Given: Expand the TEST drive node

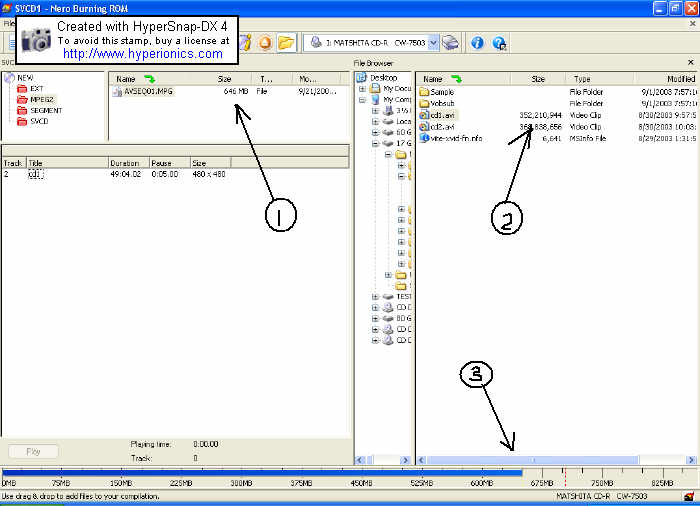Looking at the screenshot, I should (375, 297).
